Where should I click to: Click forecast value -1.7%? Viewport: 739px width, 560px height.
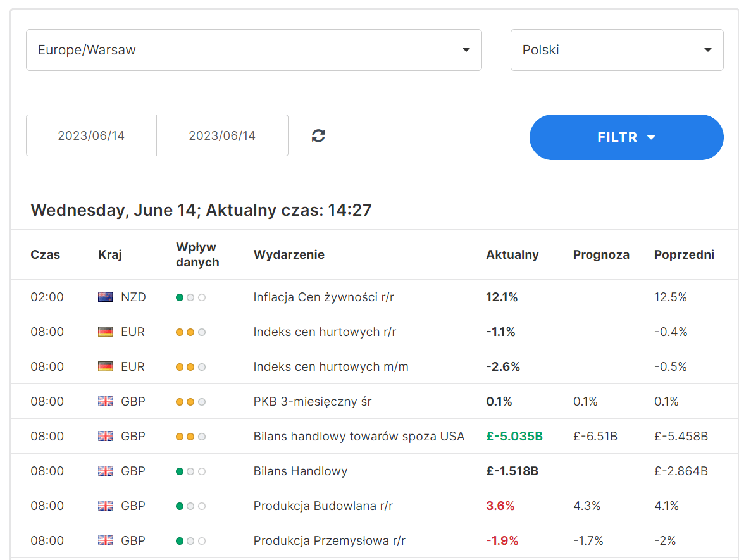point(588,540)
